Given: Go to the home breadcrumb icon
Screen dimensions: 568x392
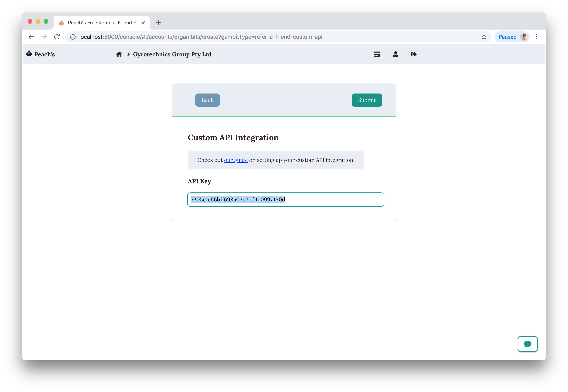Looking at the screenshot, I should (x=119, y=54).
